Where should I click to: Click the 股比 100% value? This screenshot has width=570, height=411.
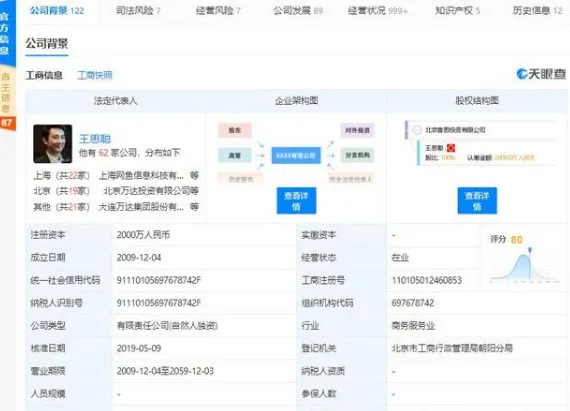point(447,157)
